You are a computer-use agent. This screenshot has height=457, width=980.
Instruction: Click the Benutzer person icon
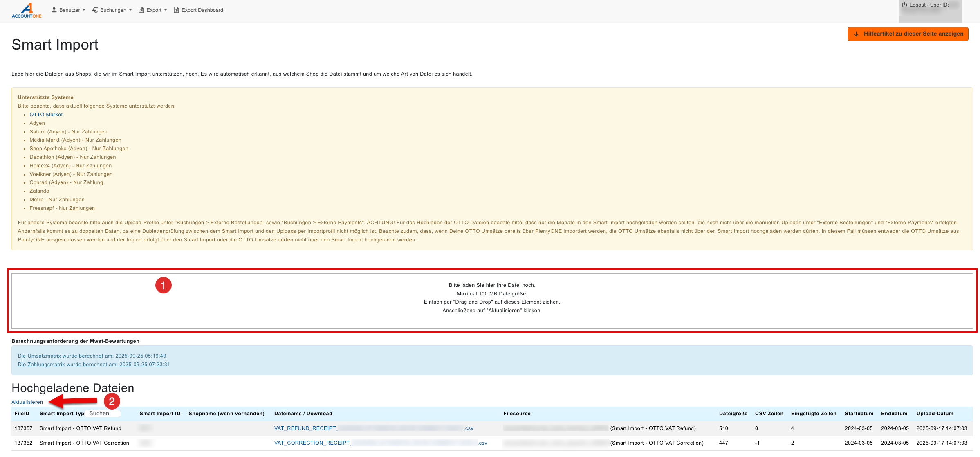(x=54, y=10)
